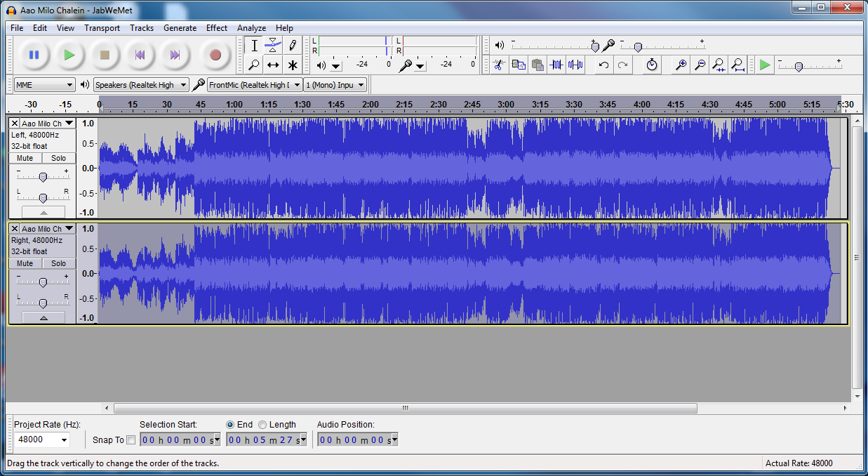Open the output meter dropdown arrow
Viewport: 868px width, 476px height.
coord(336,66)
